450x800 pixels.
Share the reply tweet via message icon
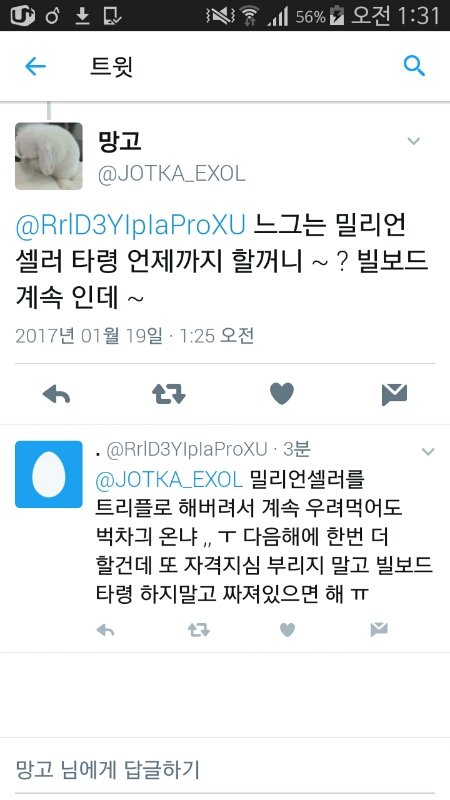(379, 630)
